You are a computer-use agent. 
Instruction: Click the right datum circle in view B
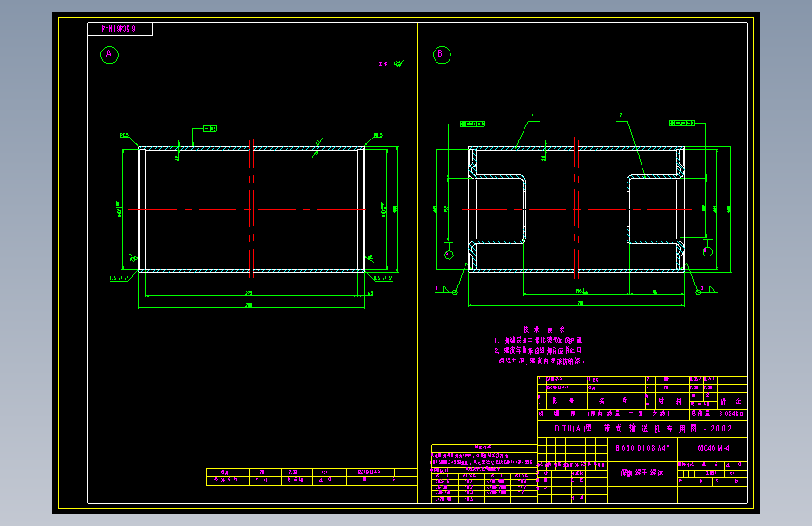click(x=708, y=252)
